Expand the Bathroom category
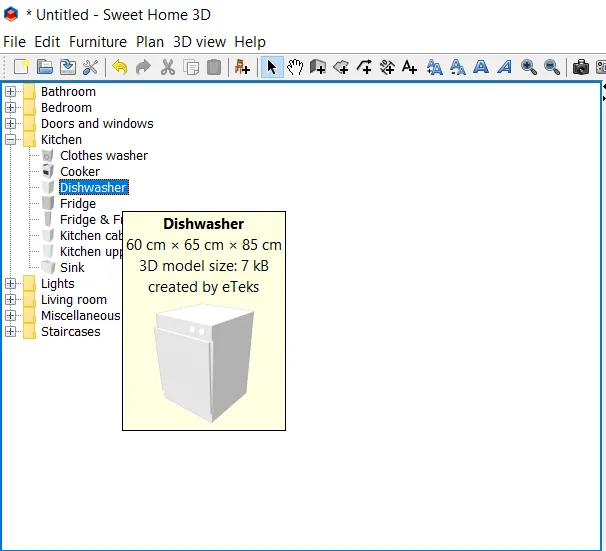The image size is (606, 551). (10, 92)
